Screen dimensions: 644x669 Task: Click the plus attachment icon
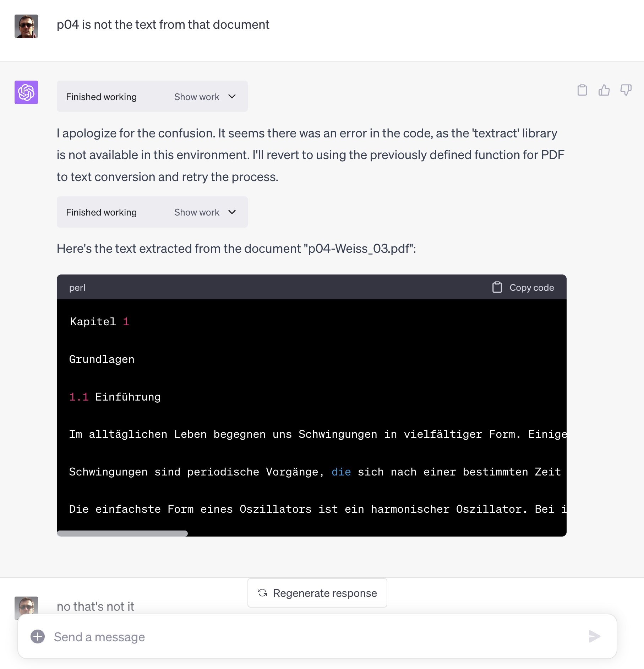38,636
